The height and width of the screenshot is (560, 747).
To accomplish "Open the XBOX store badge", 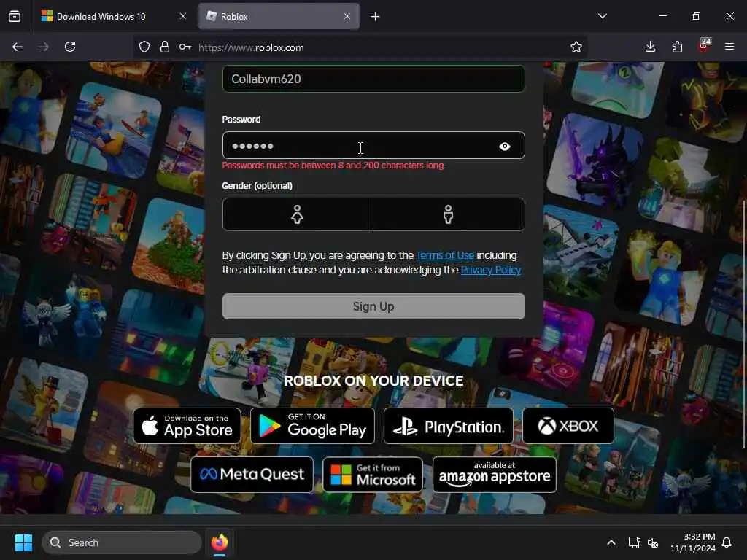I will point(568,426).
